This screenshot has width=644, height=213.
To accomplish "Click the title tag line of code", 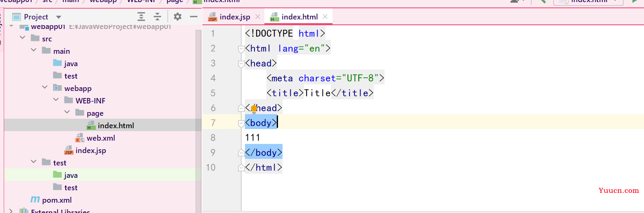I will point(320,93).
